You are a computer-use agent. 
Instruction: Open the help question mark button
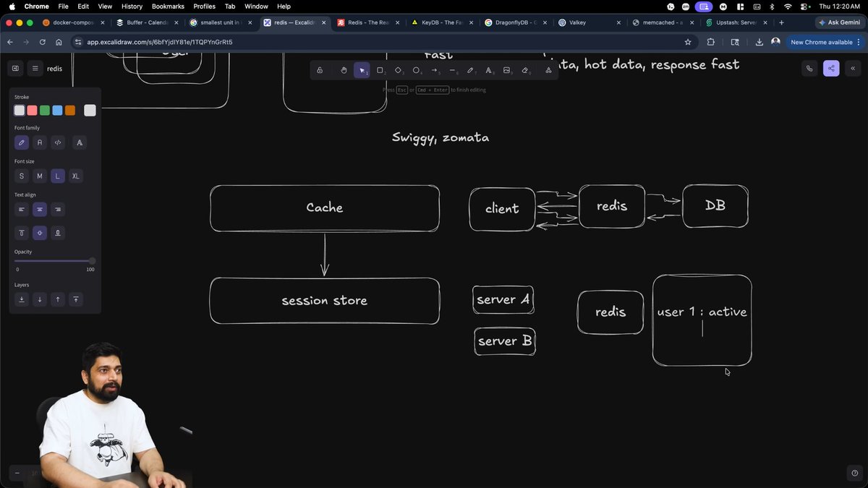click(x=854, y=474)
